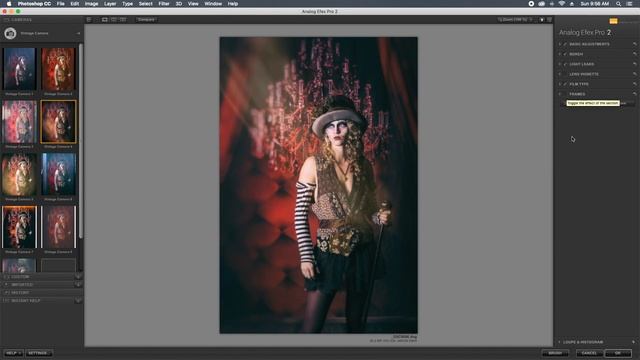Click the arrow icon on Instant Help row

click(78, 300)
